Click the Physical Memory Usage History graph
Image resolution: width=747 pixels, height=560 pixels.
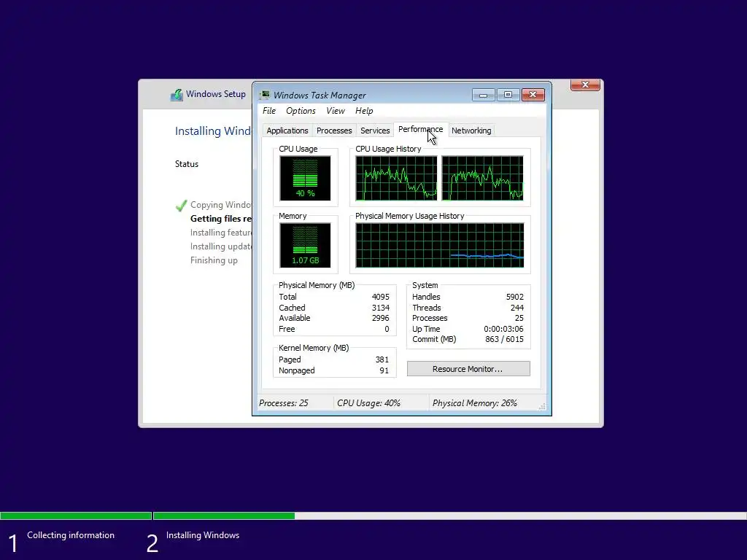click(439, 245)
